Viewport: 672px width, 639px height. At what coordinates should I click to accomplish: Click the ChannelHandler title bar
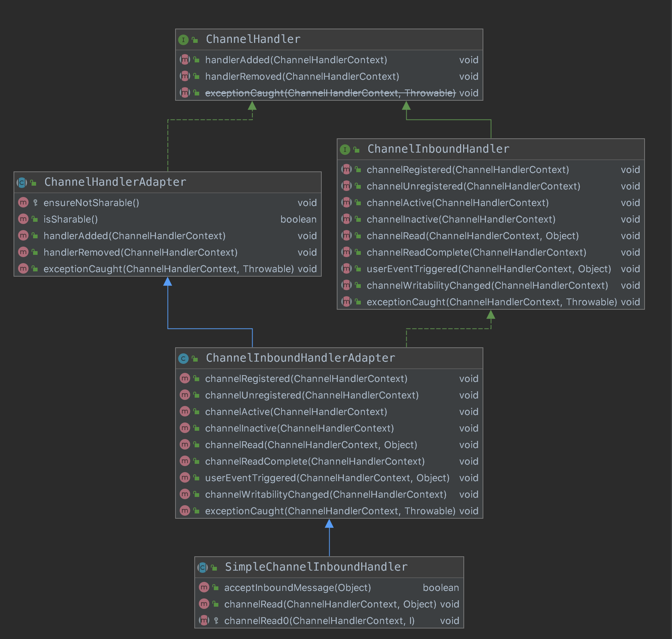(253, 39)
